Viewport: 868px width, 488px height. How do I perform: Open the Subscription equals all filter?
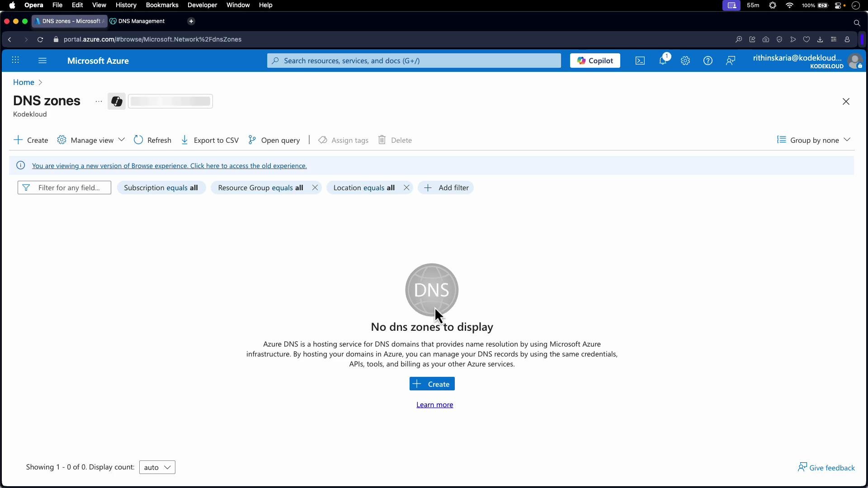(x=161, y=188)
